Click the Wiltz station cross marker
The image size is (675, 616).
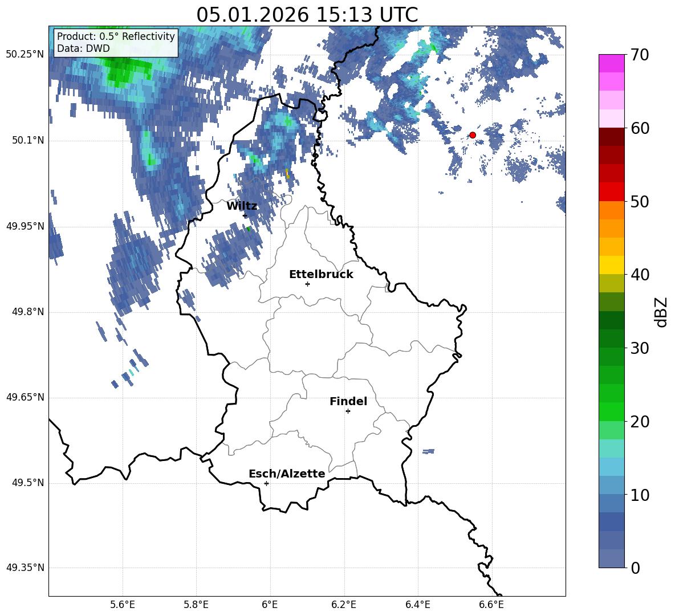tap(245, 215)
